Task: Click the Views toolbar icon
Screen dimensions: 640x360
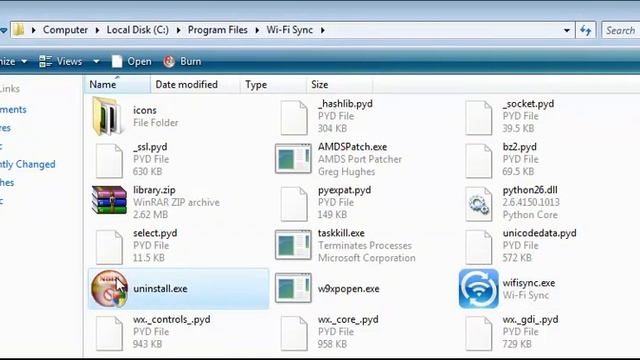Action: click(x=45, y=61)
